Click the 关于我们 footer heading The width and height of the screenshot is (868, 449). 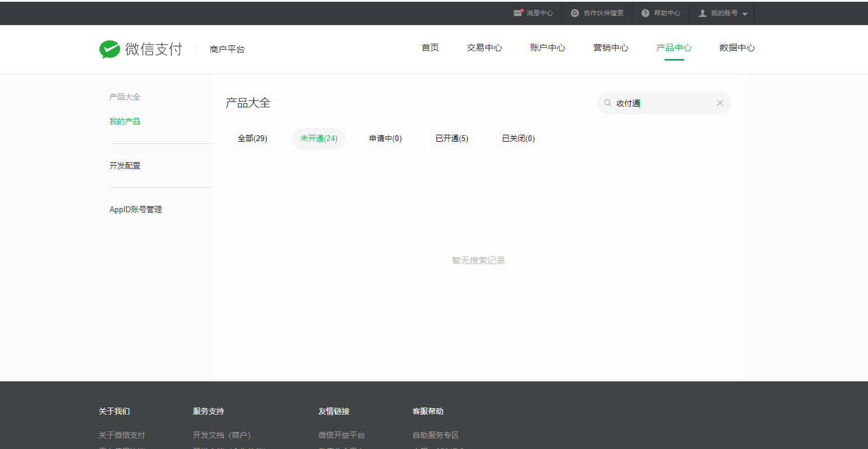tap(114, 412)
